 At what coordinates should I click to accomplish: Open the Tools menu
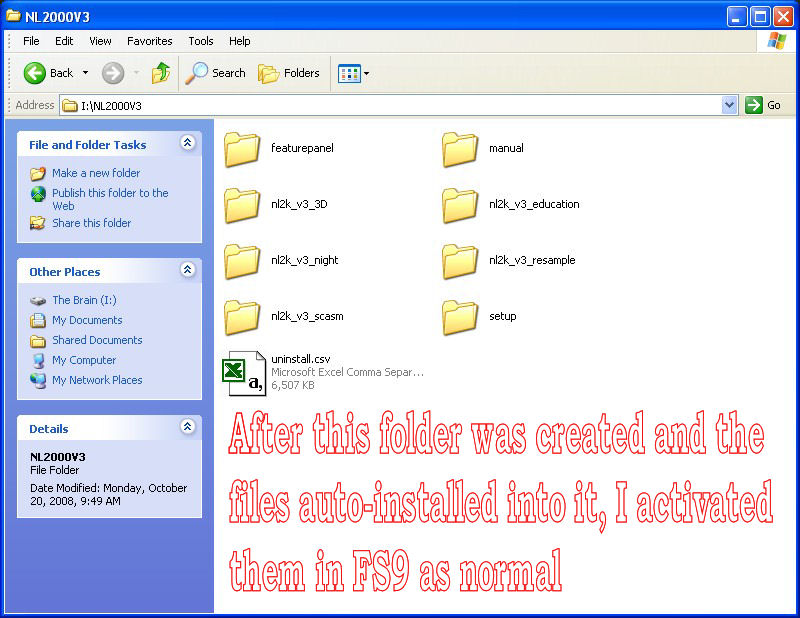click(201, 41)
